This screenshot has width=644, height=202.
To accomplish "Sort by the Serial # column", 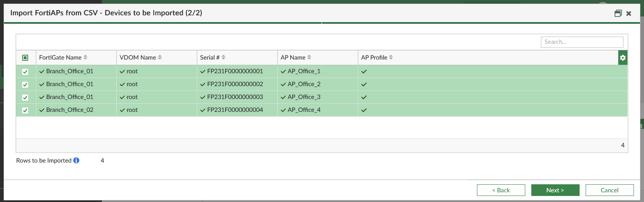I will 213,58.
